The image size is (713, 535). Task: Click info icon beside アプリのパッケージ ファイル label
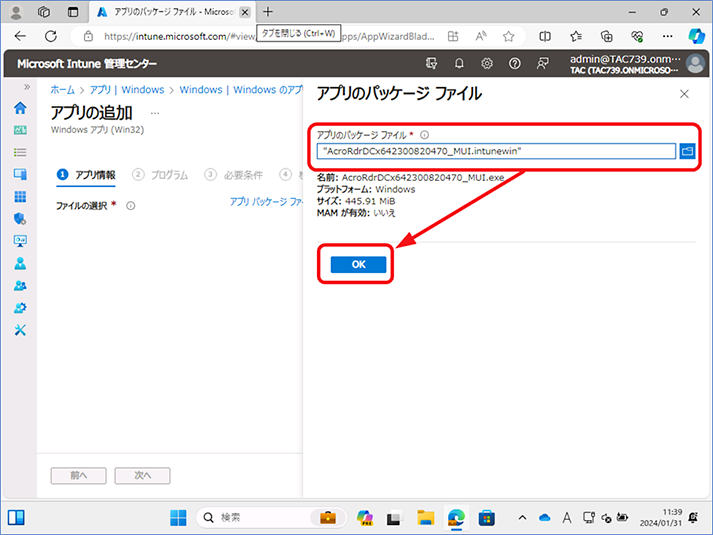pos(424,135)
